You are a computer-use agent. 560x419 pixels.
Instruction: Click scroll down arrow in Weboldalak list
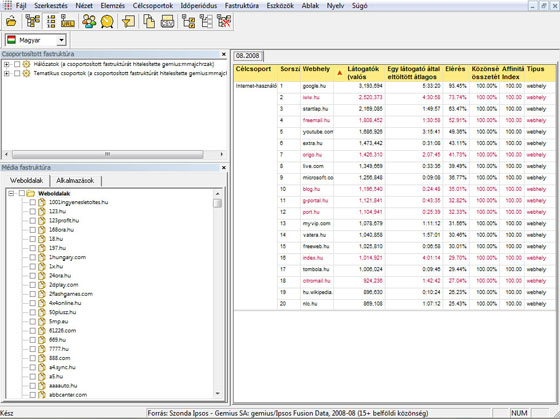pos(218,394)
